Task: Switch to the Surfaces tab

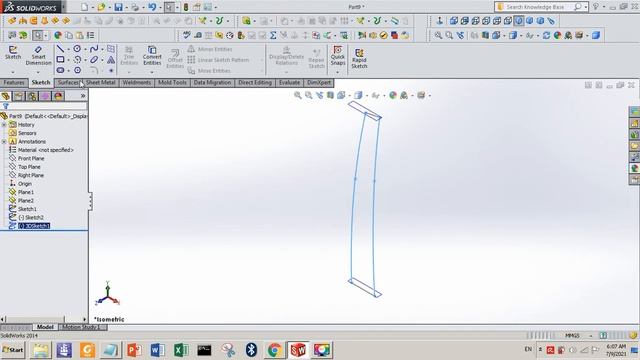Action: tap(68, 82)
